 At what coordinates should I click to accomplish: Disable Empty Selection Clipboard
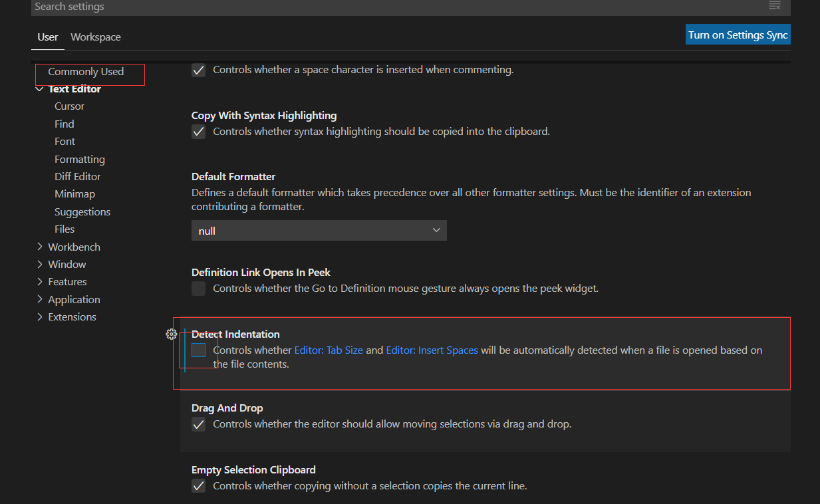tap(198, 485)
